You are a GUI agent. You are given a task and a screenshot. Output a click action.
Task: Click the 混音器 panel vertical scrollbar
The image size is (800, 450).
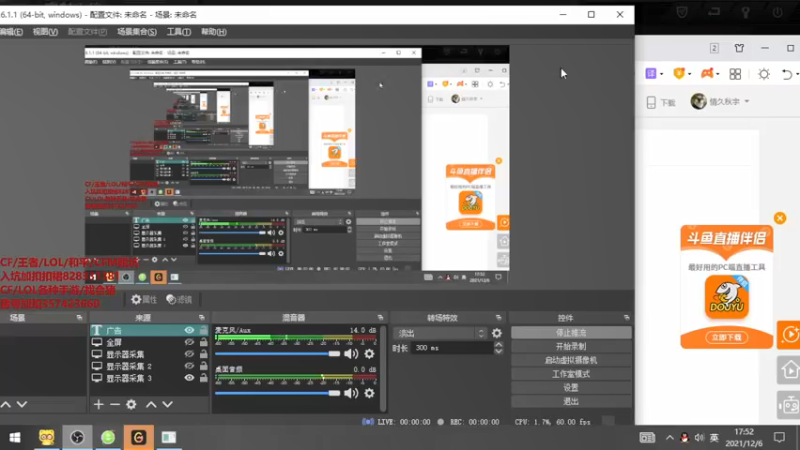(x=383, y=367)
